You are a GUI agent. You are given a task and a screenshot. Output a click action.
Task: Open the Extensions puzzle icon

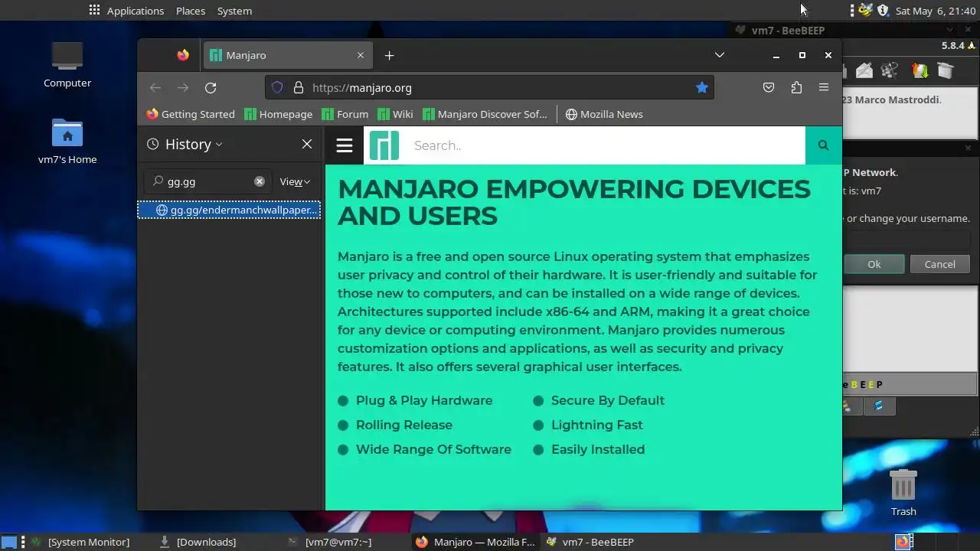click(796, 87)
